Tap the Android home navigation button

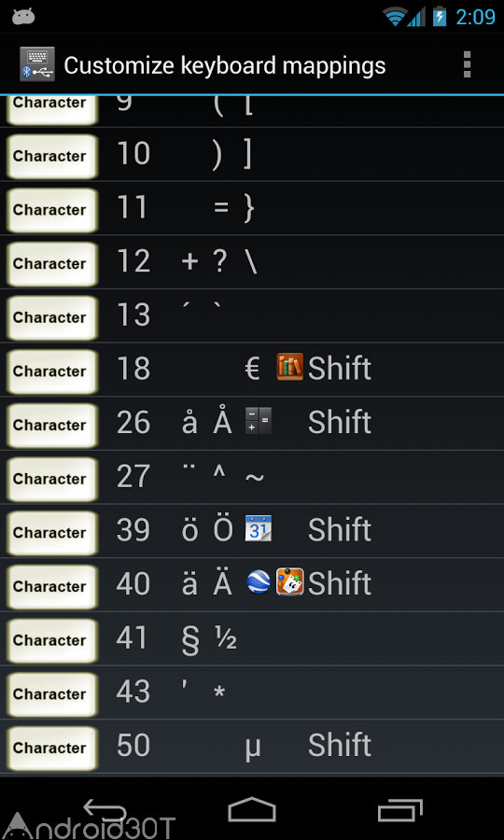click(252, 809)
